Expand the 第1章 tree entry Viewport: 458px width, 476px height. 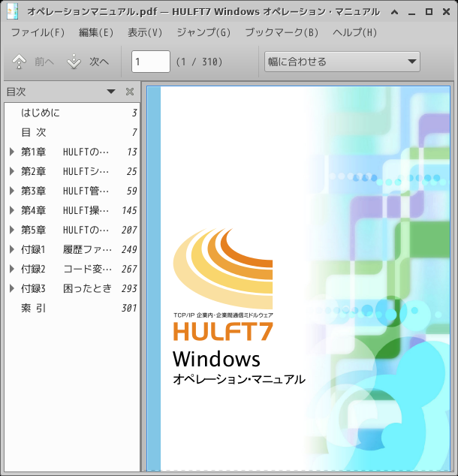pos(12,152)
